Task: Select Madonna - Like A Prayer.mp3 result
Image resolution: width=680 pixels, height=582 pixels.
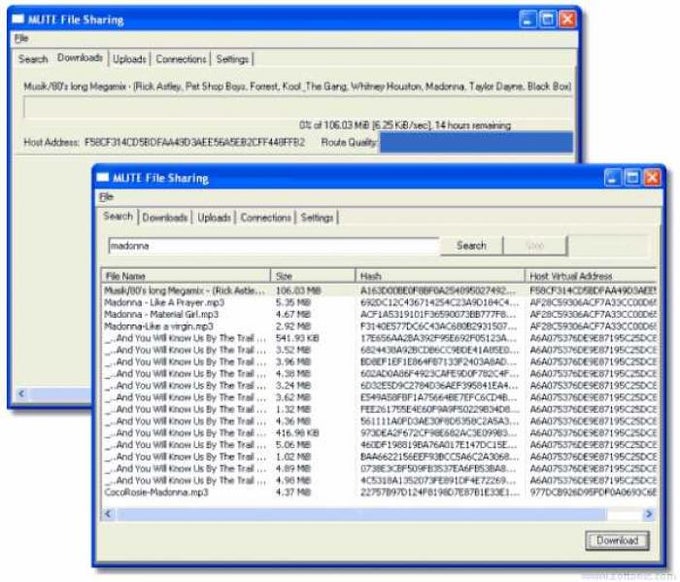Action: tap(379, 302)
